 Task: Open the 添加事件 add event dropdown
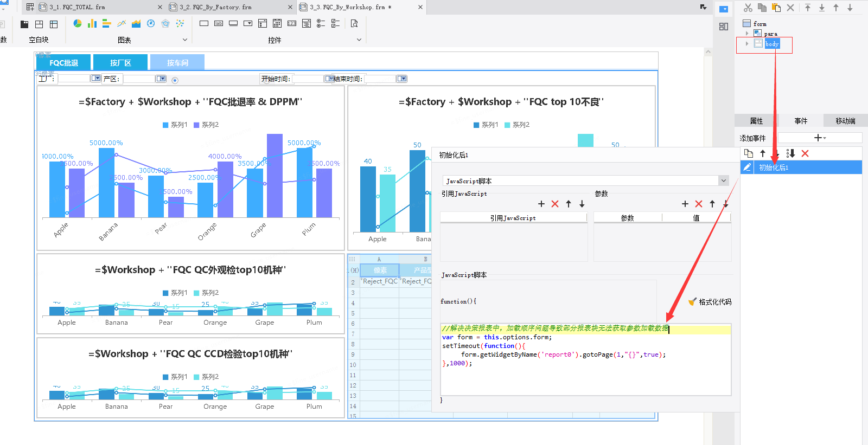coord(820,138)
